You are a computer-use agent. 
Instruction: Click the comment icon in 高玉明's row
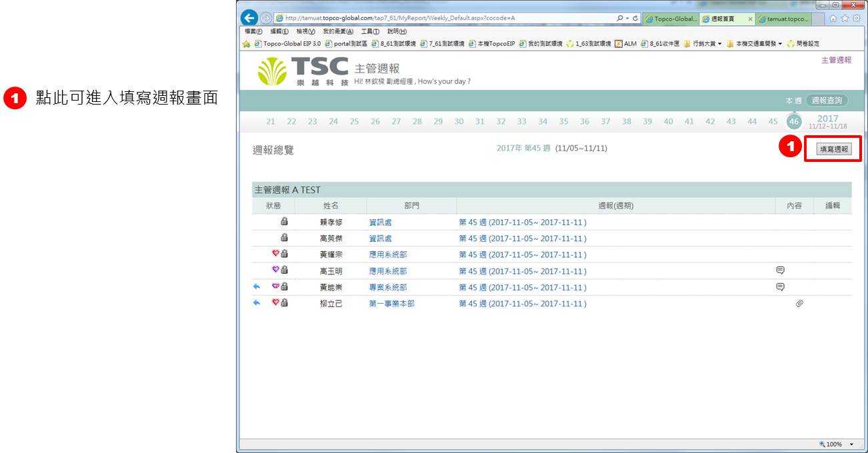click(x=780, y=270)
